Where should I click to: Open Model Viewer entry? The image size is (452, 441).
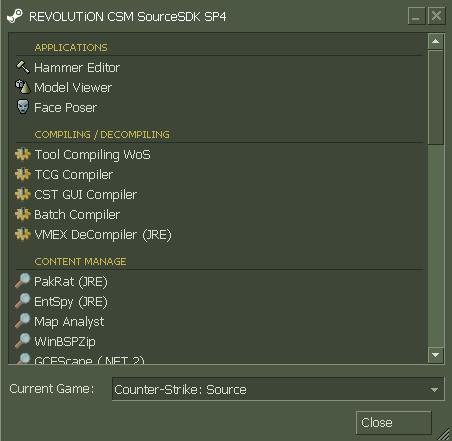[x=73, y=88]
